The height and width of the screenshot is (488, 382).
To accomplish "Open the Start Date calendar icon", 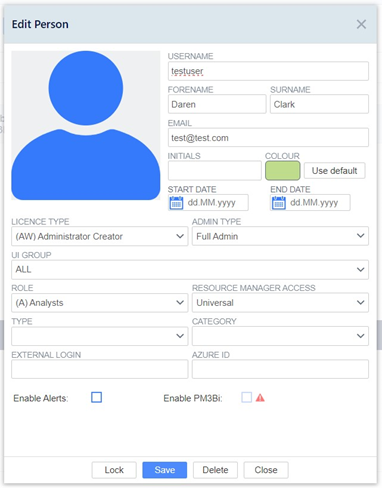I will point(176,203).
